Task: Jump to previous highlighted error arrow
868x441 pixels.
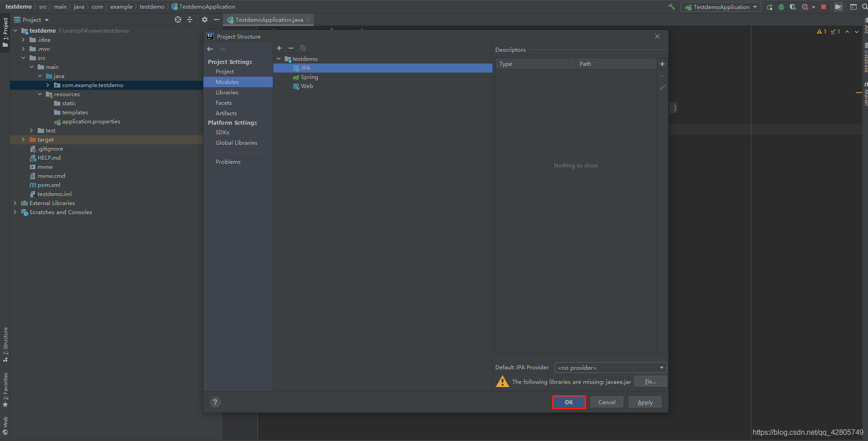Action: coord(847,32)
